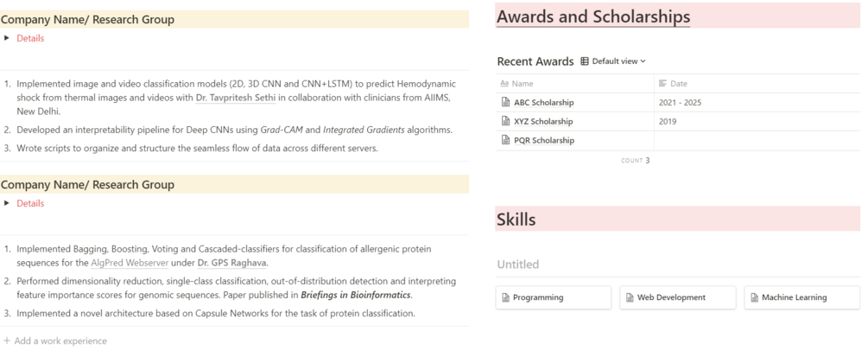
Task: Click the Web Development card page icon
Action: pos(630,297)
